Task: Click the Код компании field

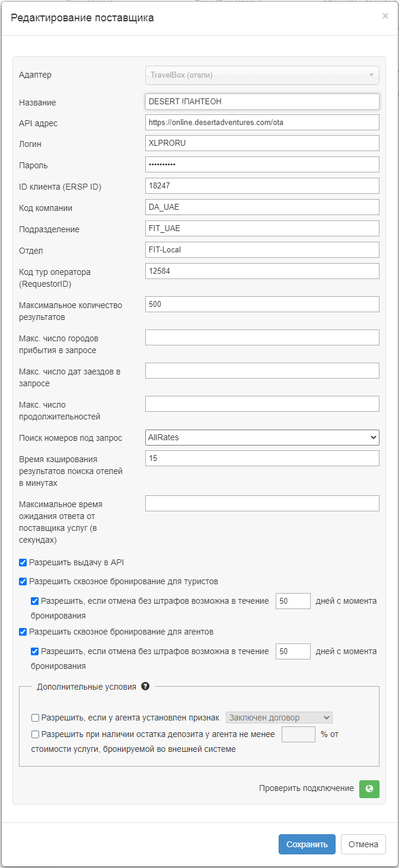Action: tap(262, 207)
